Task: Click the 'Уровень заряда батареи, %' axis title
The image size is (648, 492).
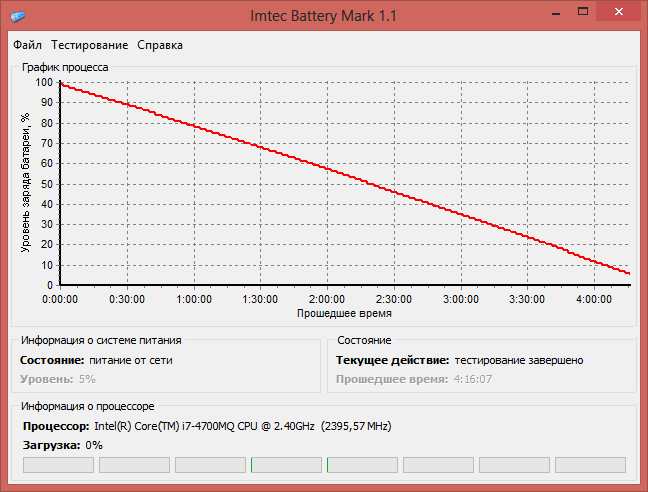Action: pos(26,182)
